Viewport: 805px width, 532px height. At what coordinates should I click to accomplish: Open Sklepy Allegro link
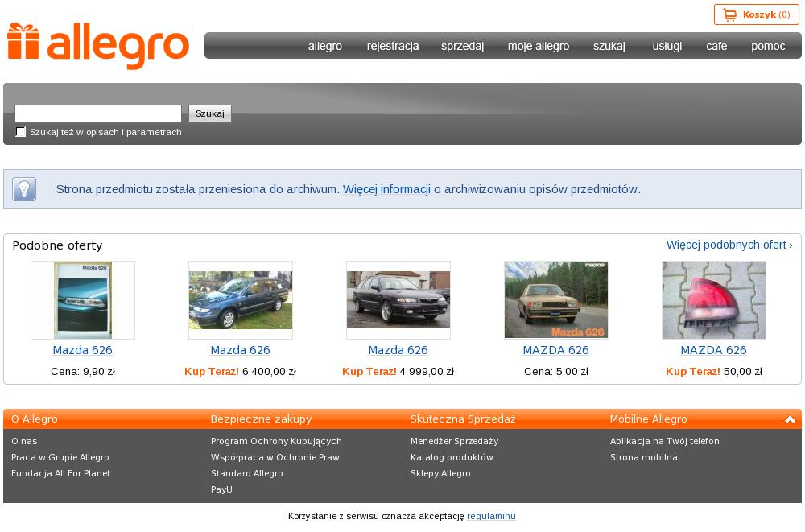coord(440,473)
